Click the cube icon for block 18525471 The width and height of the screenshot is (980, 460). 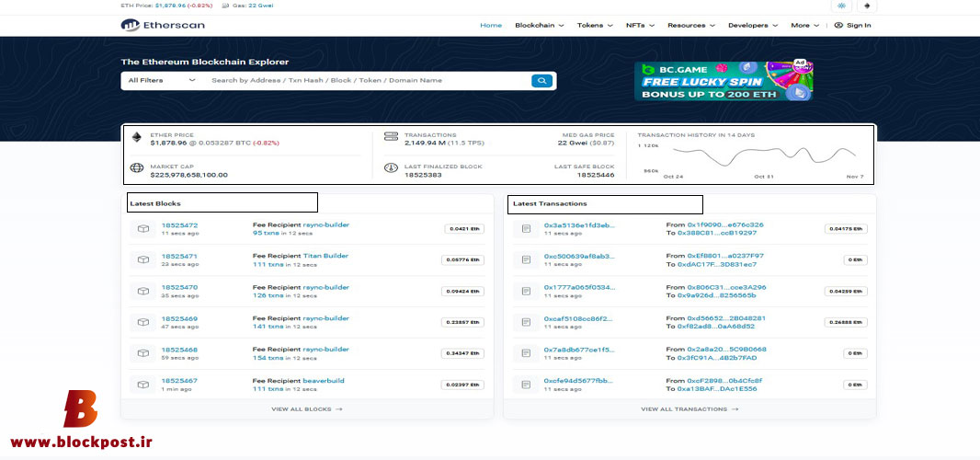(143, 259)
